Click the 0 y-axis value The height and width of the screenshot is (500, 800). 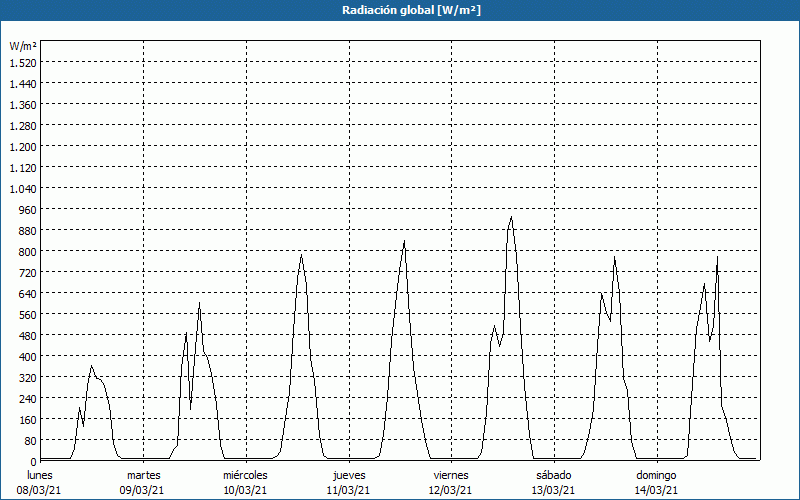click(x=34, y=462)
